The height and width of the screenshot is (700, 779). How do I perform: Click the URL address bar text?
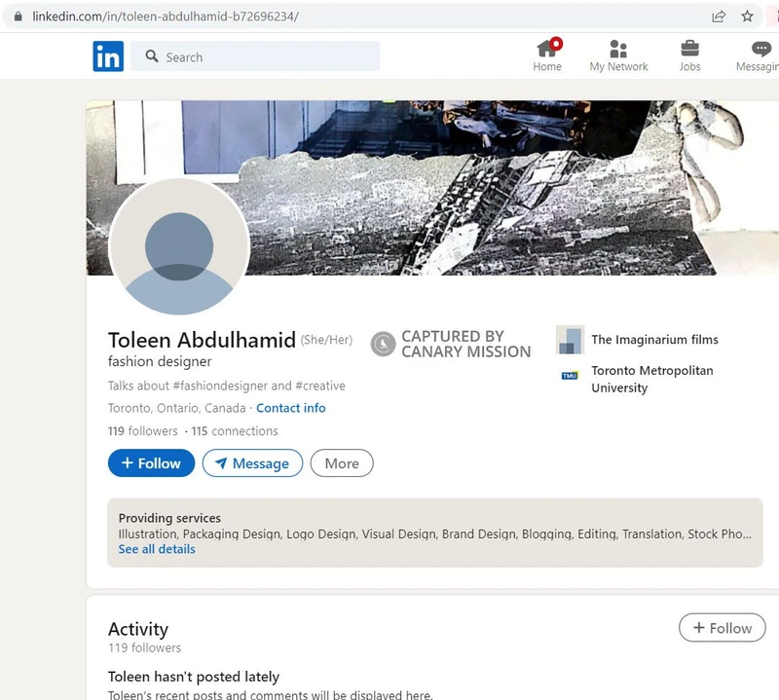pos(166,17)
